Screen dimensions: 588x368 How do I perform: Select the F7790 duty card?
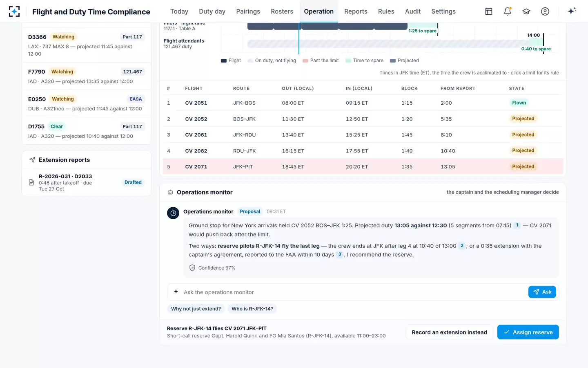tap(87, 76)
